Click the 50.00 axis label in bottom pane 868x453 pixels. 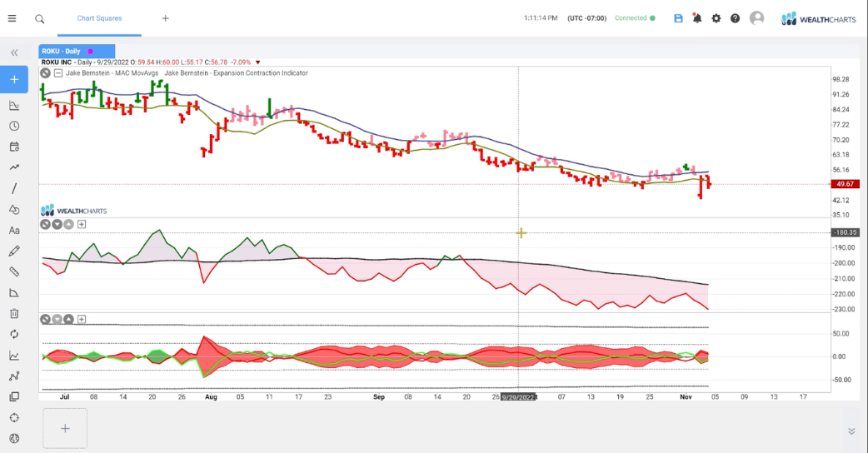[841, 334]
